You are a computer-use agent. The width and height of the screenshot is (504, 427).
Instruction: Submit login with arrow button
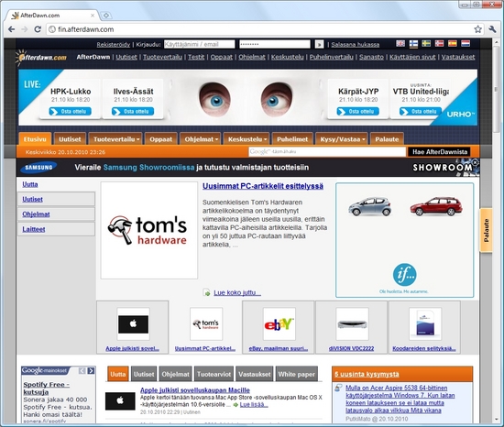[319, 44]
